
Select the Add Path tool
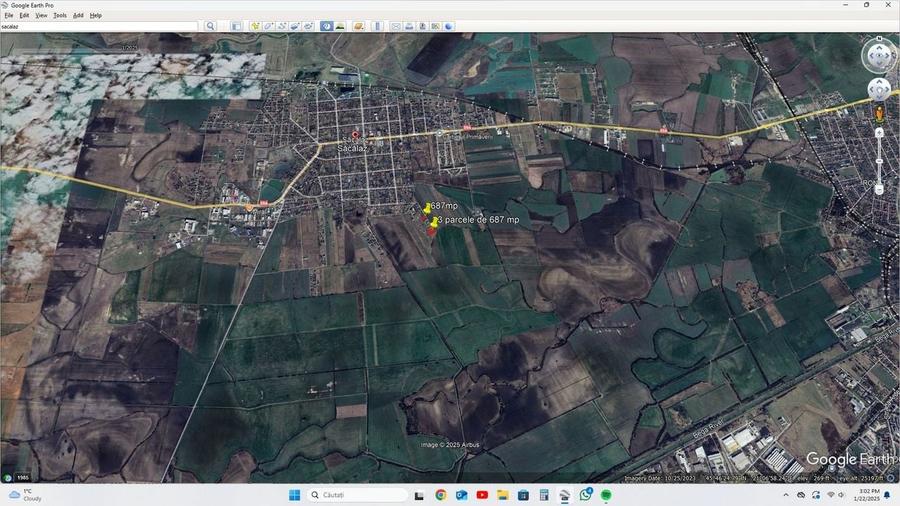pos(282,26)
